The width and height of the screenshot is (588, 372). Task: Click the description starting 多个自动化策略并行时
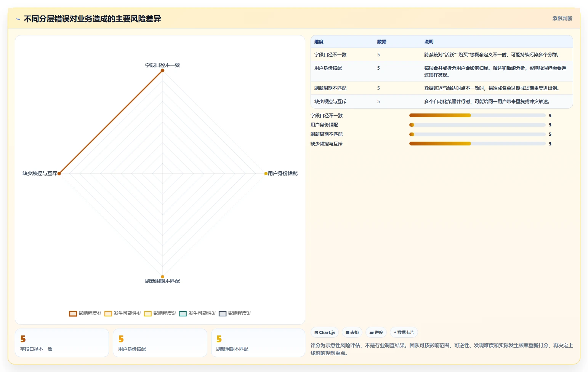pos(487,102)
